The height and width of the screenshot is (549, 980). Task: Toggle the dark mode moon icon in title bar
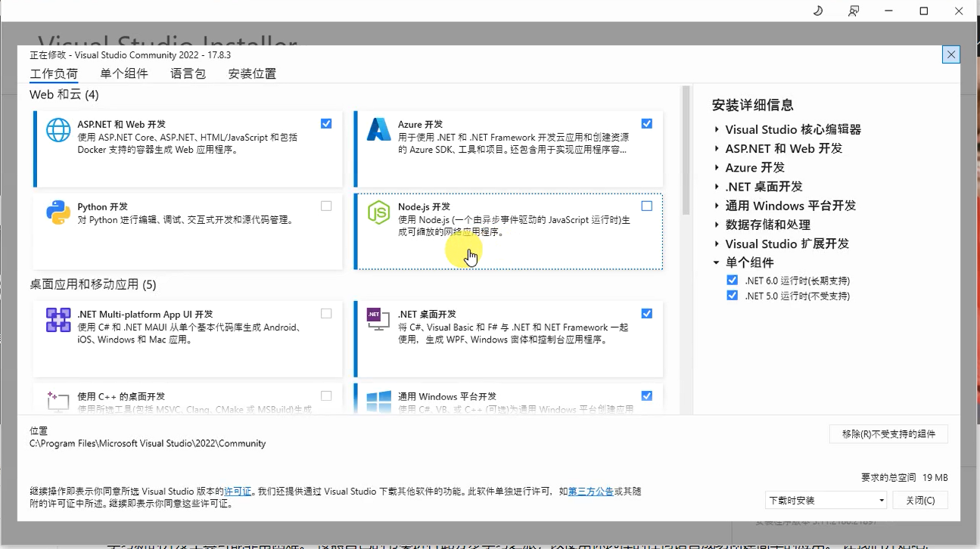(x=817, y=11)
